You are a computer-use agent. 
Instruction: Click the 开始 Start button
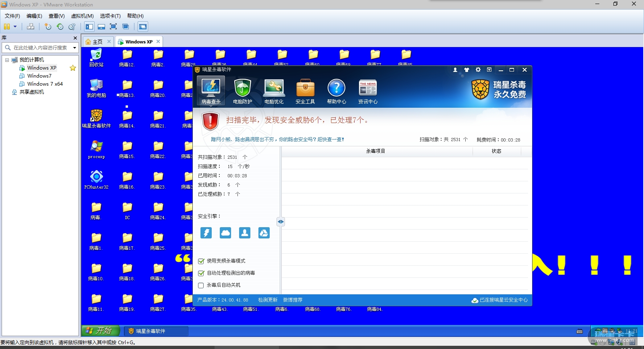point(101,331)
